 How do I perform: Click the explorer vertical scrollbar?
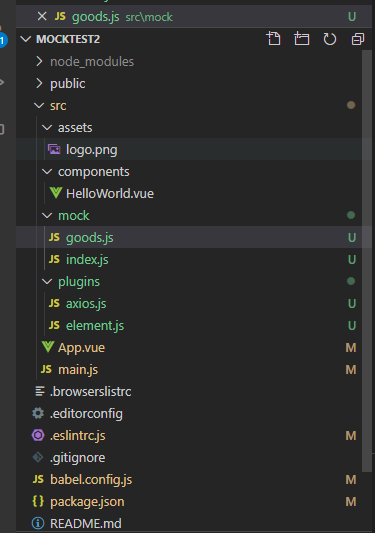(367, 261)
